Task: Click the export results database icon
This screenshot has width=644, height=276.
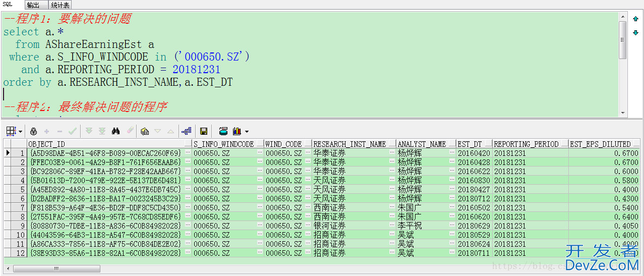Action: (x=223, y=131)
